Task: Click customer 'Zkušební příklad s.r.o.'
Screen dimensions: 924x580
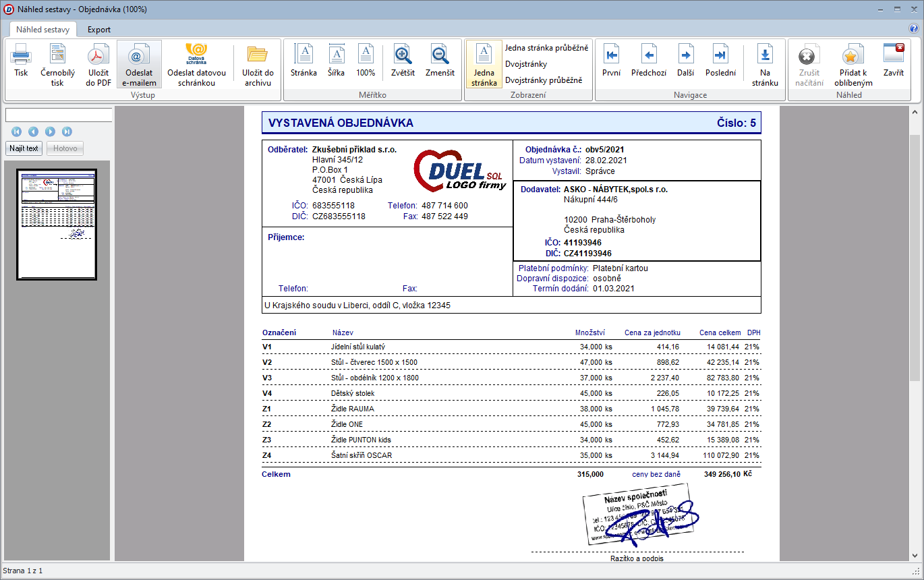Action: [354, 150]
